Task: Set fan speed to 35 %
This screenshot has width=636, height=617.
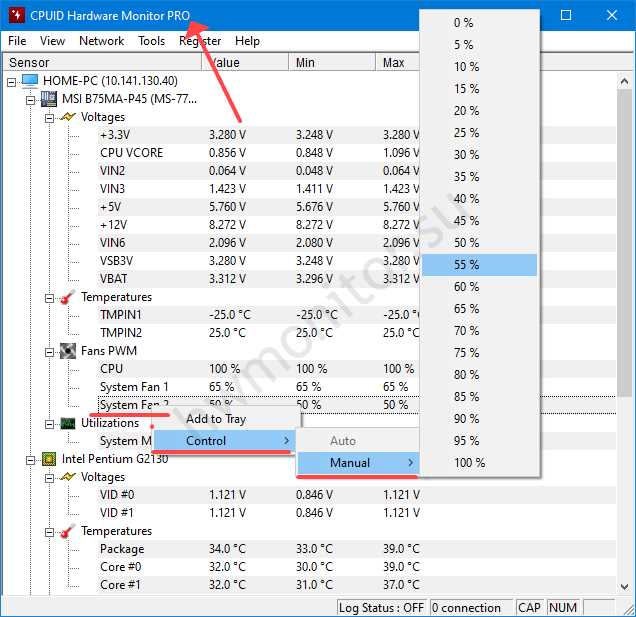Action: tap(479, 177)
